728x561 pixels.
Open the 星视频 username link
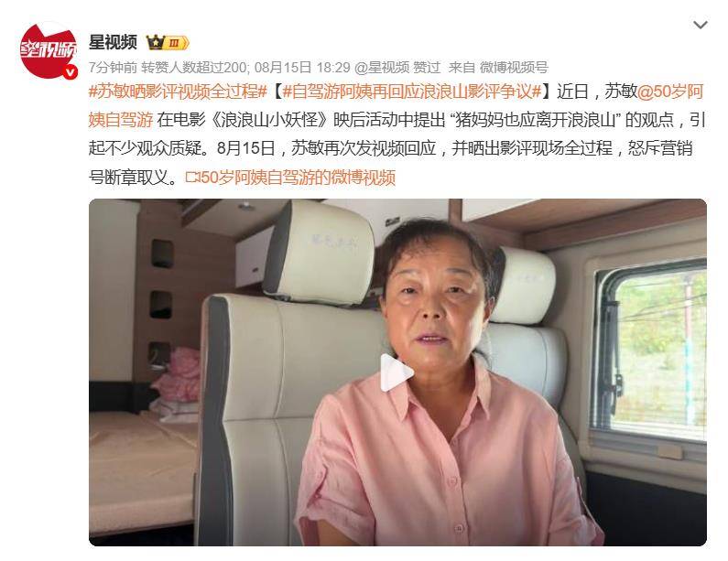(113, 42)
